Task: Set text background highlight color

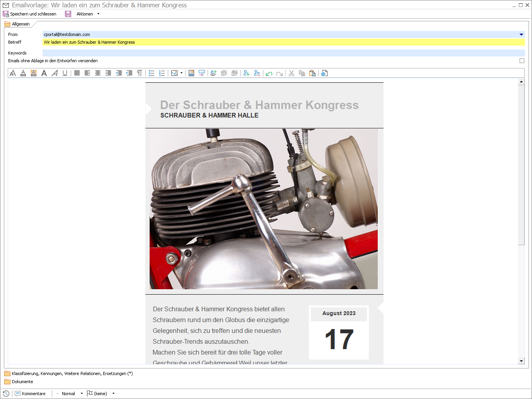Action: [x=34, y=73]
